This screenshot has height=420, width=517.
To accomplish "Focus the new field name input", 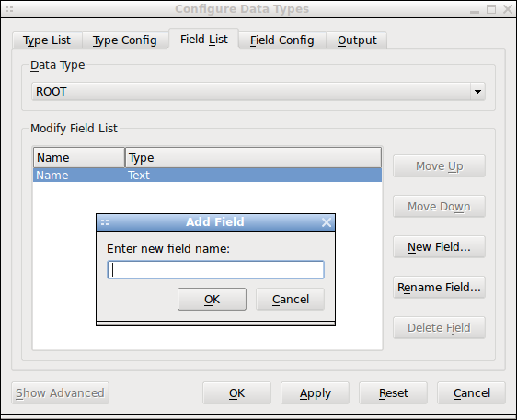I will tap(215, 270).
